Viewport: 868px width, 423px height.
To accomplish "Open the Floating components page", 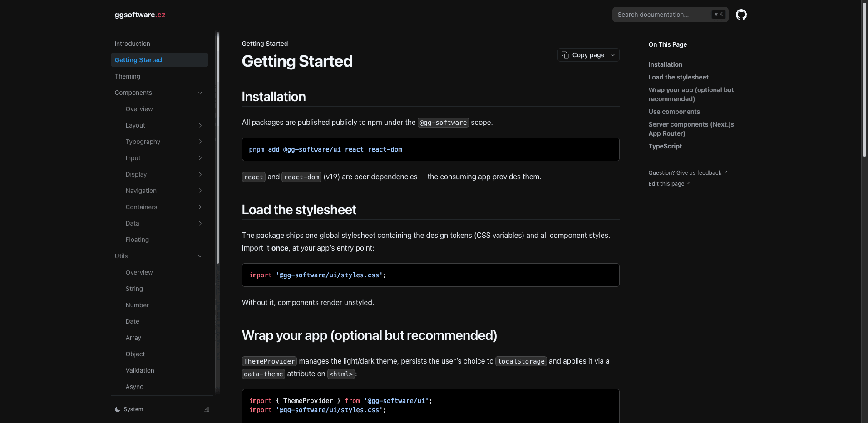I will click(165, 240).
